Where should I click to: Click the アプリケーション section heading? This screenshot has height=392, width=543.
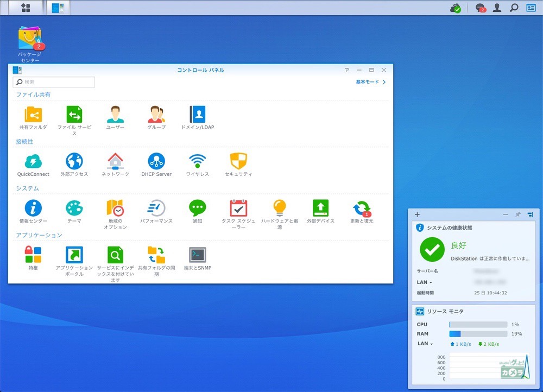[39, 235]
